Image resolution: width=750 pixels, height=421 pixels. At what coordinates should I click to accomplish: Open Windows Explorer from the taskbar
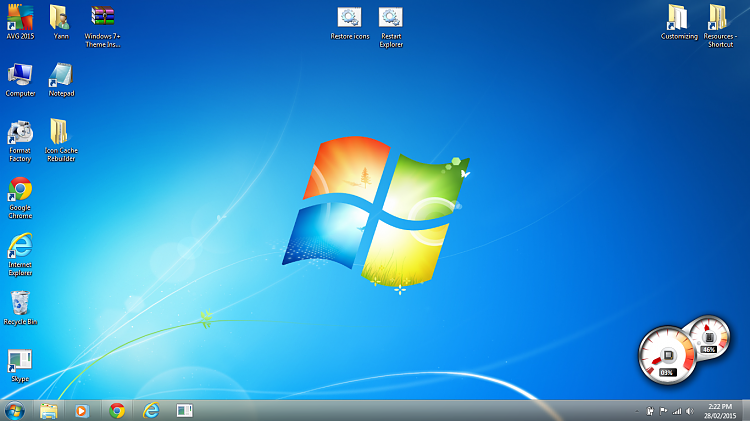point(49,410)
